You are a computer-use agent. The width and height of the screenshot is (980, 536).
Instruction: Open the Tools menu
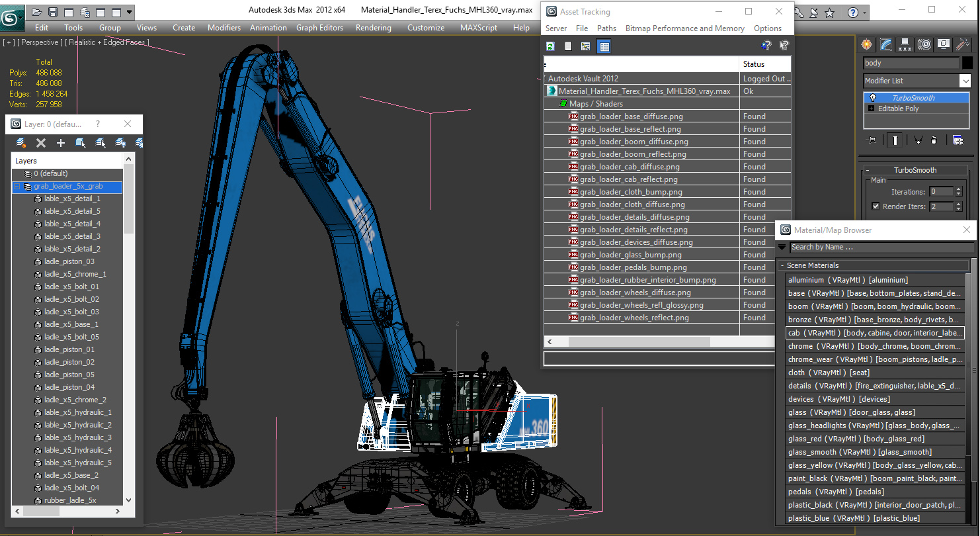point(73,28)
